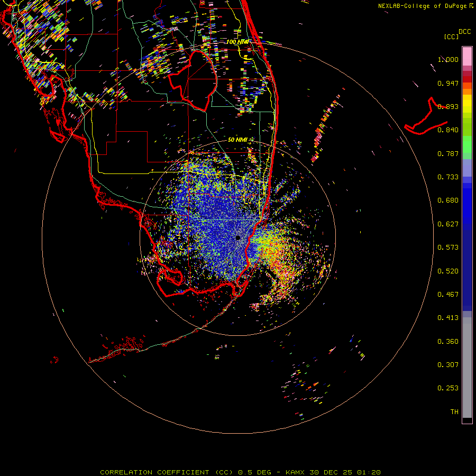Click the black radar site dot

point(238,237)
